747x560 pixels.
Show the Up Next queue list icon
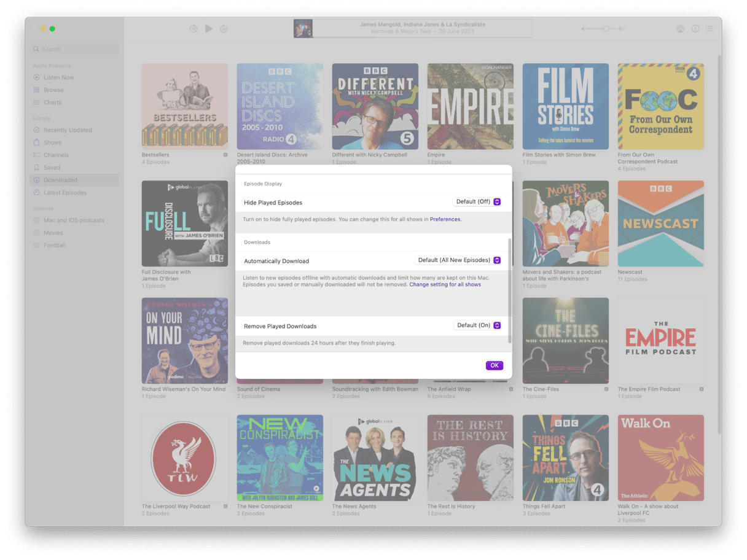coord(710,29)
